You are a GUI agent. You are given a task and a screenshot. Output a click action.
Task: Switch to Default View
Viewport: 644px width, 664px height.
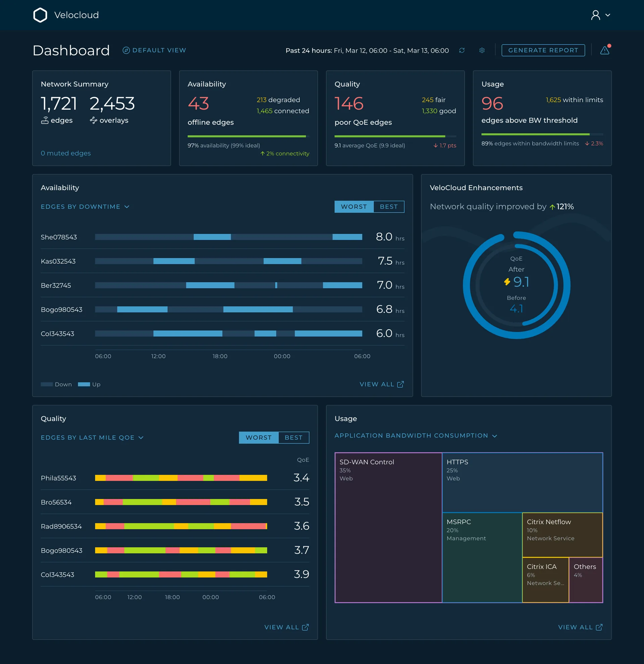tap(154, 50)
